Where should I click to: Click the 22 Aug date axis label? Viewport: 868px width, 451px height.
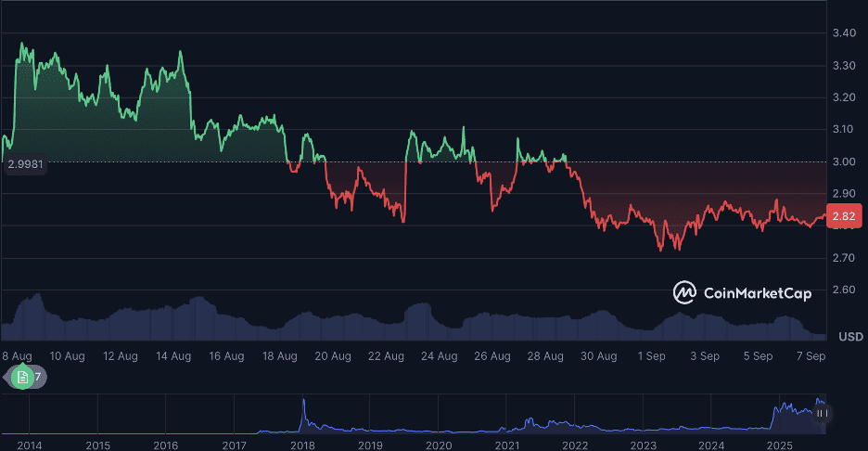386,355
